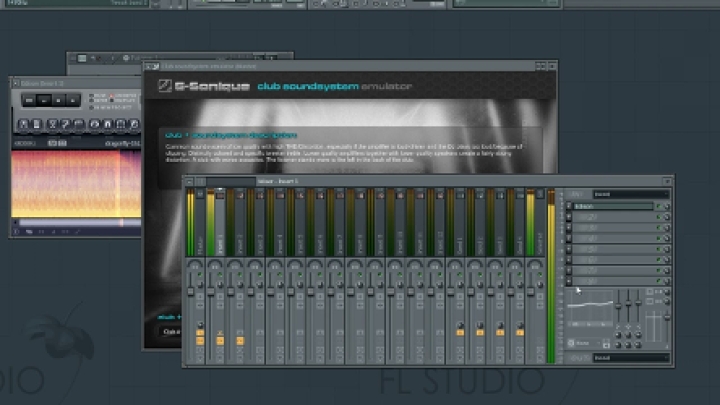Open the mixer window options arrow menu
The width and height of the screenshot is (720, 405).
pos(189,181)
